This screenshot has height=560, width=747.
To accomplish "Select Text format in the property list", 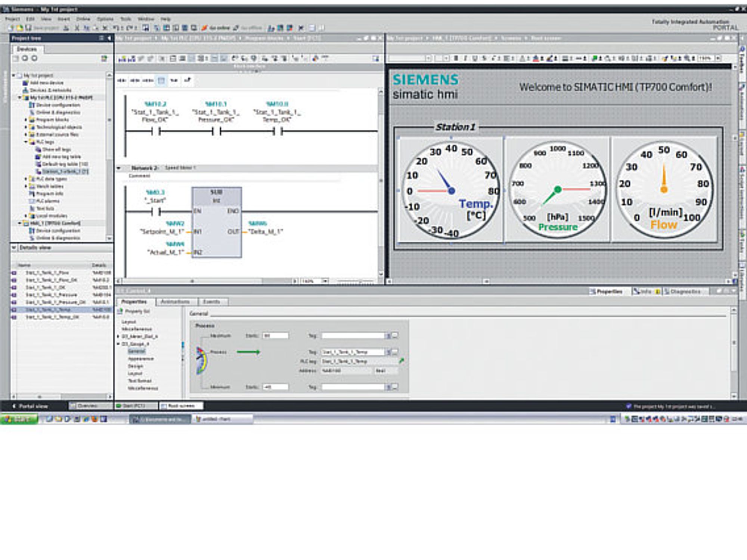I will pyautogui.click(x=140, y=381).
